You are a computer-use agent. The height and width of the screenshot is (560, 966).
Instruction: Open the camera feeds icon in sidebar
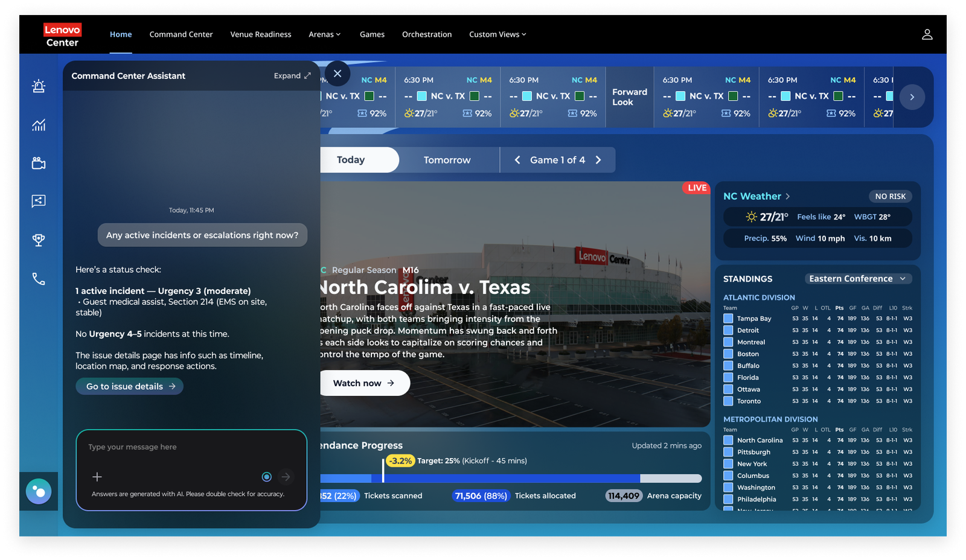[39, 163]
